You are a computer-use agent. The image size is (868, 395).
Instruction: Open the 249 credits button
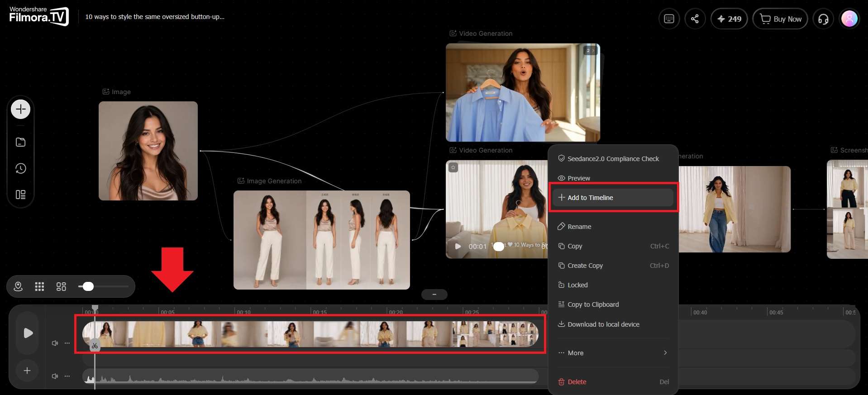[729, 19]
